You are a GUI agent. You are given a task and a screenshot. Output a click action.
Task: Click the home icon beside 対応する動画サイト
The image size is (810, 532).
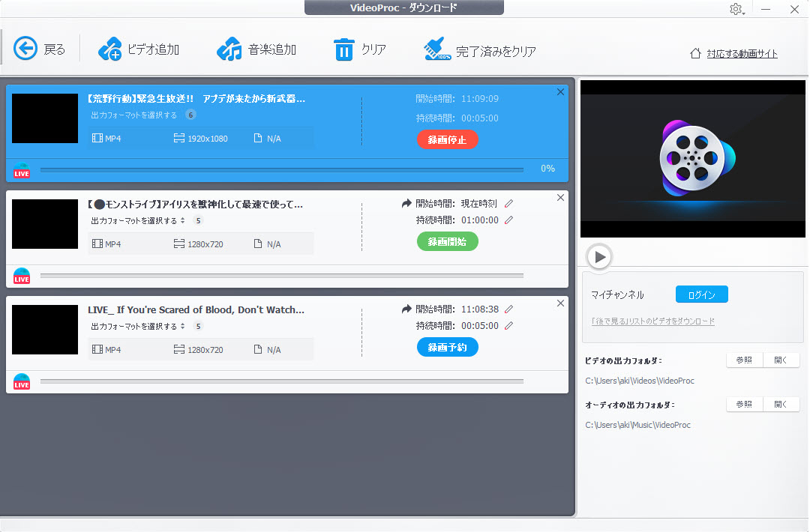695,53
